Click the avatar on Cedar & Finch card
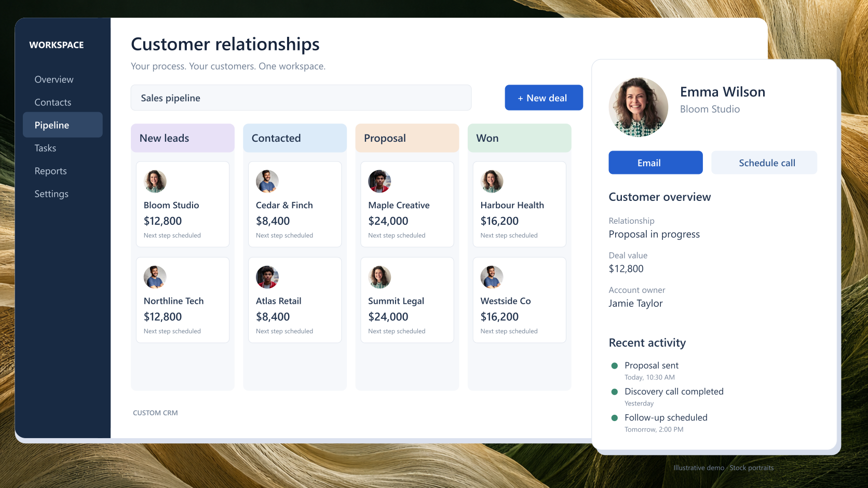868x488 pixels. pyautogui.click(x=267, y=181)
